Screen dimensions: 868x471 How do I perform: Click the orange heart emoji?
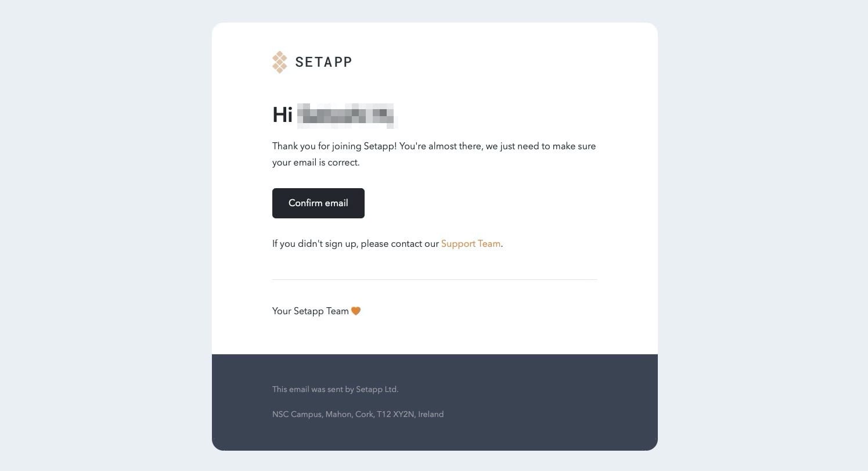coord(356,311)
